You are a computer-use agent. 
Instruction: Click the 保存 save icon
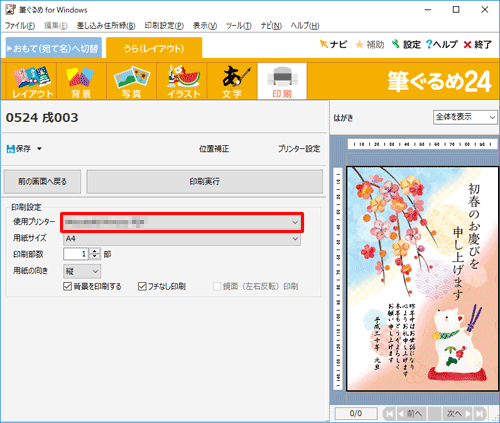[x=19, y=149]
